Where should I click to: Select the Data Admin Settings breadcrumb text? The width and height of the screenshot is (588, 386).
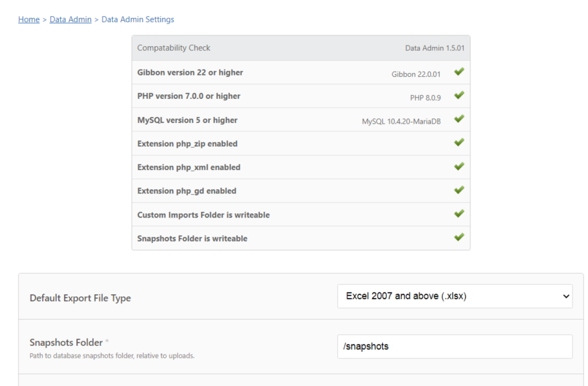pyautogui.click(x=138, y=19)
